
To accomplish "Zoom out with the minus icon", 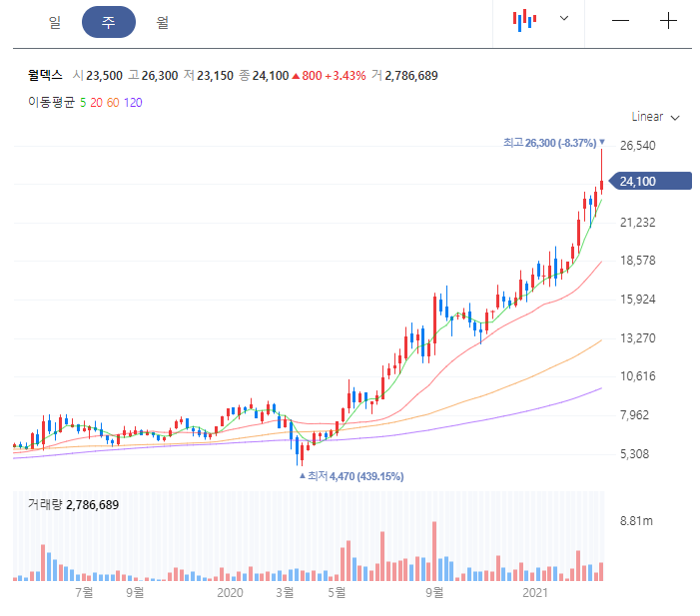I will [620, 21].
